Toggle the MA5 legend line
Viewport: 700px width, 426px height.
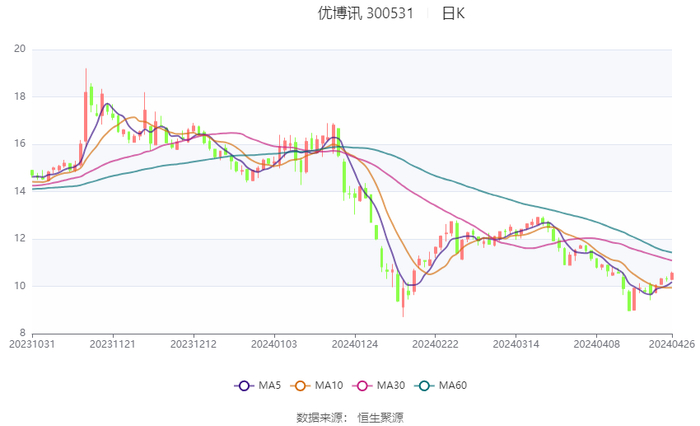point(258,385)
